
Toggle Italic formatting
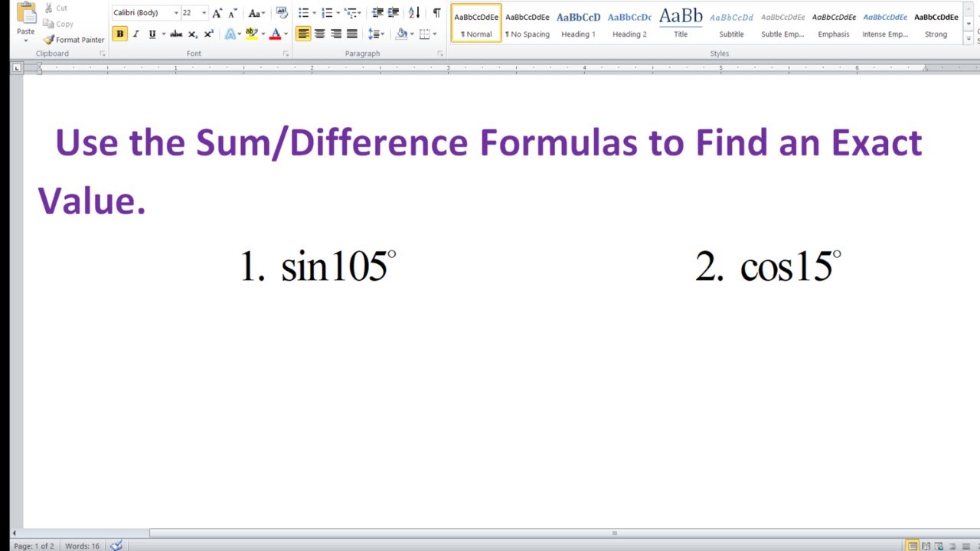(x=136, y=34)
